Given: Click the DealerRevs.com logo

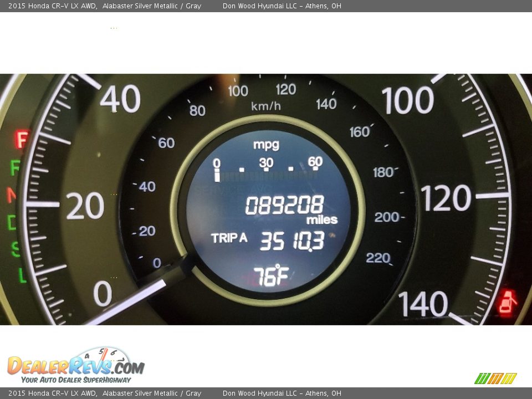Looking at the screenshot, I should point(75,365).
